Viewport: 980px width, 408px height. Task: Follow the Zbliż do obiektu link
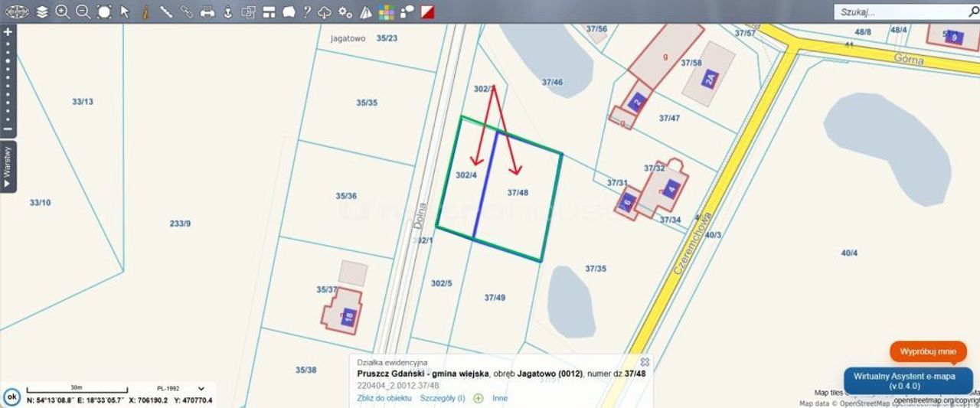384,398
